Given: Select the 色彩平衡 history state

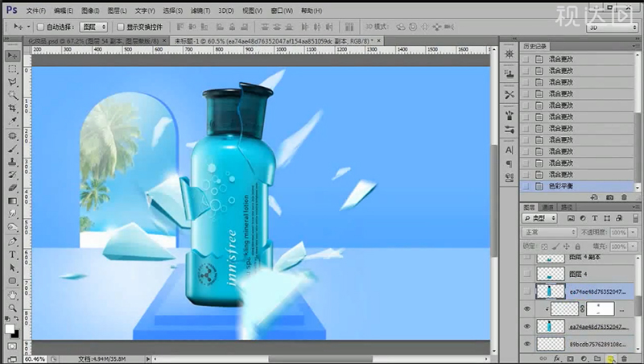Looking at the screenshot, I should pos(578,187).
